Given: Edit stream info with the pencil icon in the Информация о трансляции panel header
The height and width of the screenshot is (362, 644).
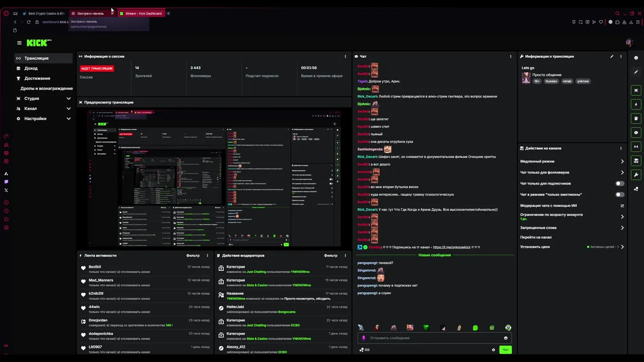Looking at the screenshot, I should coord(612,56).
